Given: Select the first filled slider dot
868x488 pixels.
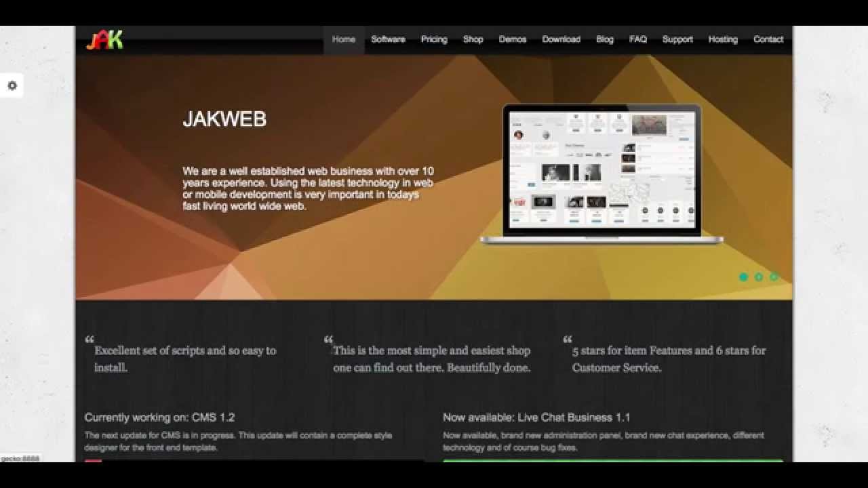Looking at the screenshot, I should point(743,277).
